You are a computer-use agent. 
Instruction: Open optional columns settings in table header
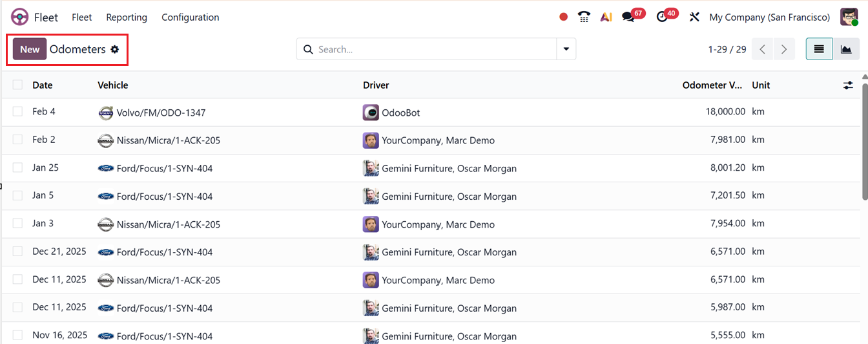[x=848, y=85]
